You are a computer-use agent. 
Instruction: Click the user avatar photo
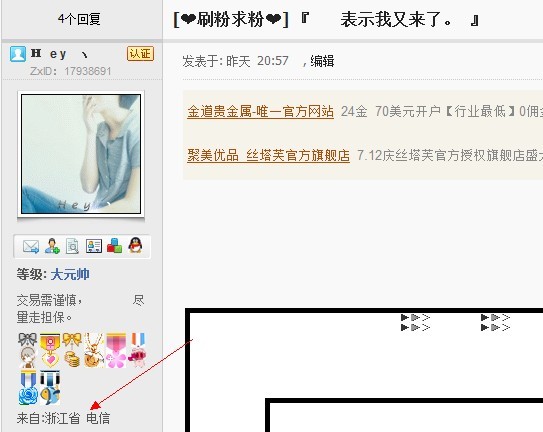click(81, 154)
